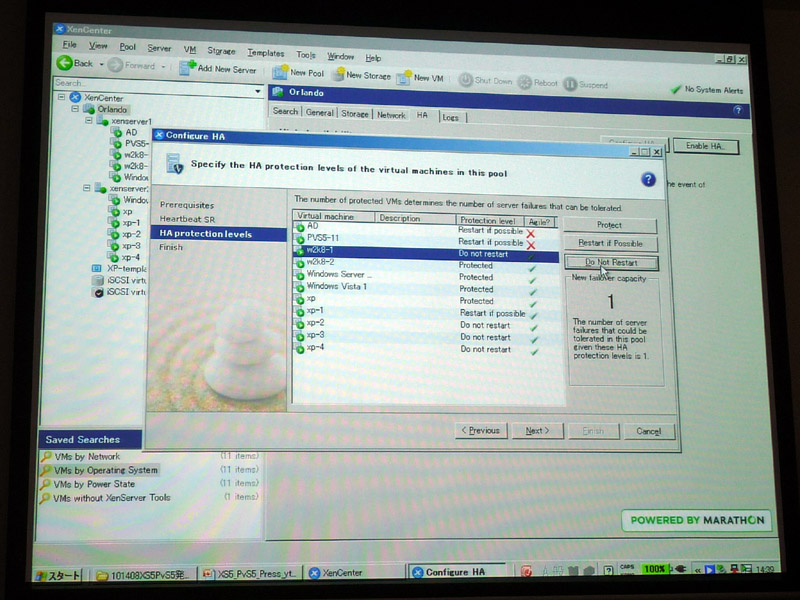Viewport: 800px width, 600px height.
Task: Click the New VM toolbar icon
Action: click(404, 78)
